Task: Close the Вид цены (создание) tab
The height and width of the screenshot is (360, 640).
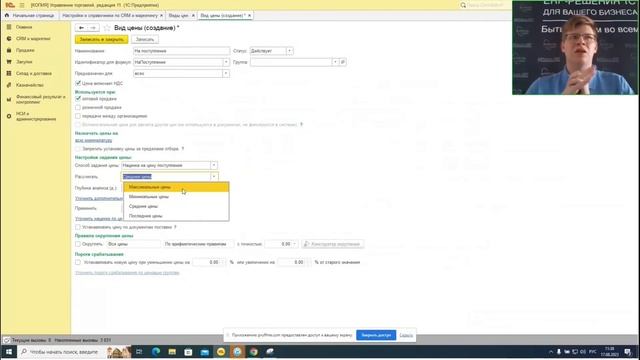Action: (x=249, y=15)
